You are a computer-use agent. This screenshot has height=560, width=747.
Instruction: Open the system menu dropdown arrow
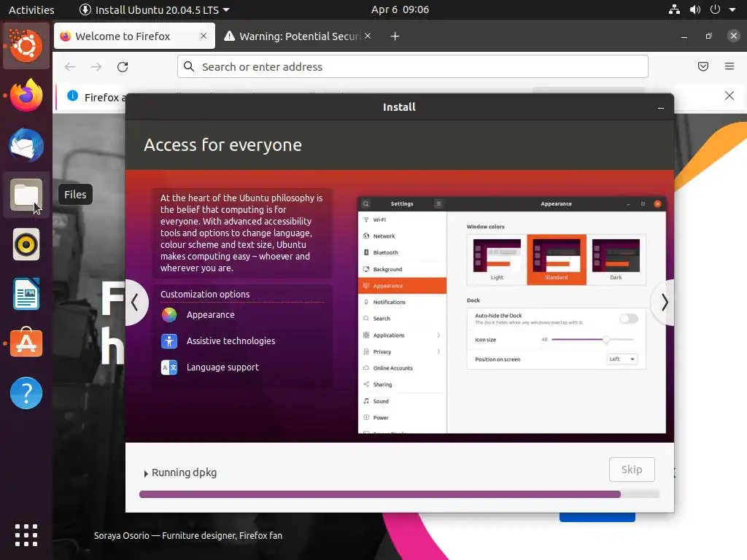(x=732, y=9)
